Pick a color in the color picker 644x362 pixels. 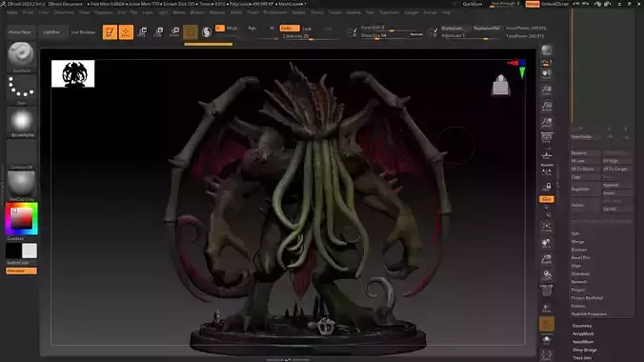point(21,218)
